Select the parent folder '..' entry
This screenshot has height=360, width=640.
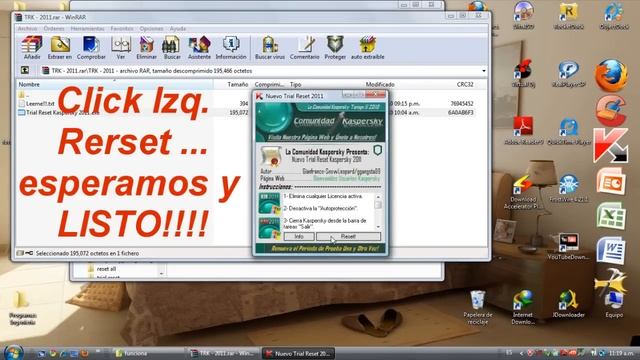click(x=24, y=95)
